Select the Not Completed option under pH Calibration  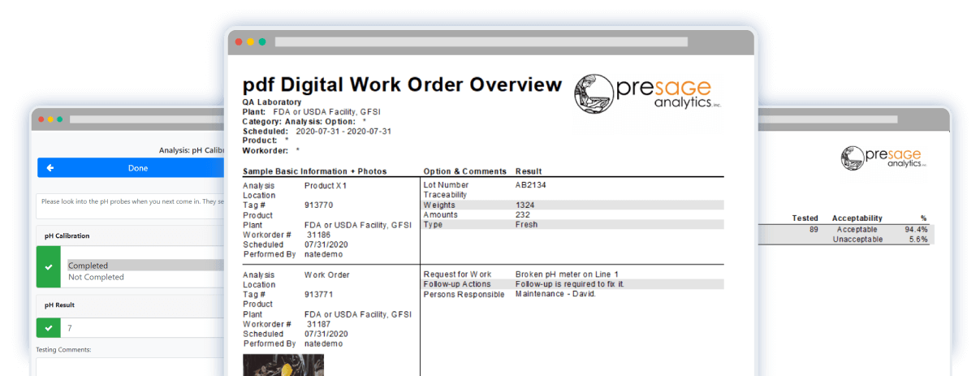(x=96, y=277)
